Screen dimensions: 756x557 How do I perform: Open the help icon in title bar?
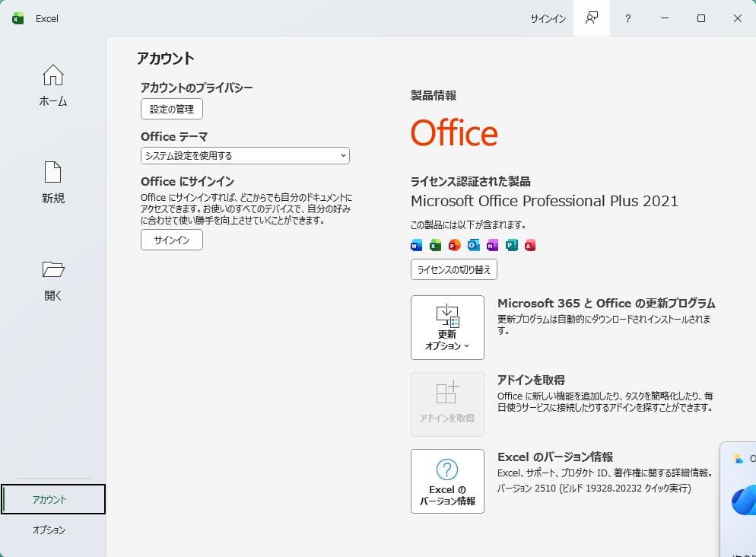[627, 18]
